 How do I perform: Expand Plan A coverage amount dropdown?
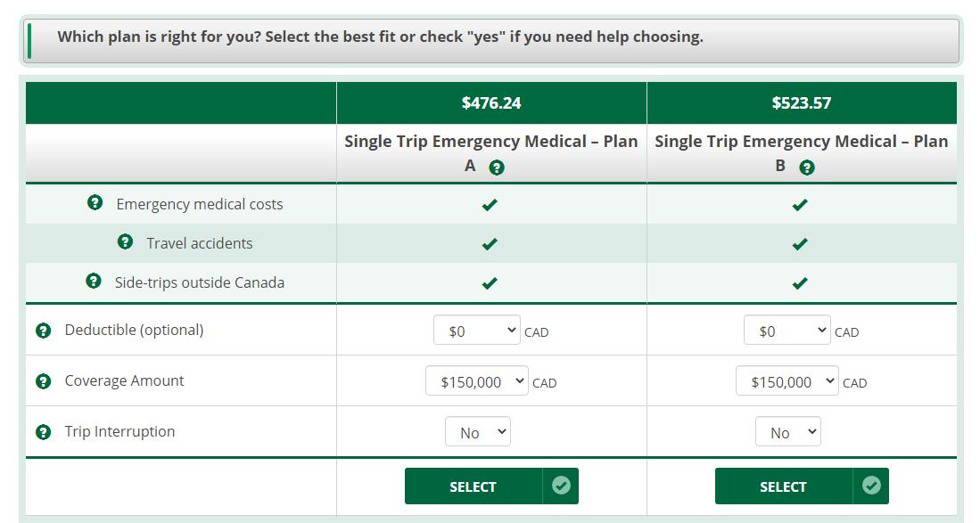[477, 381]
